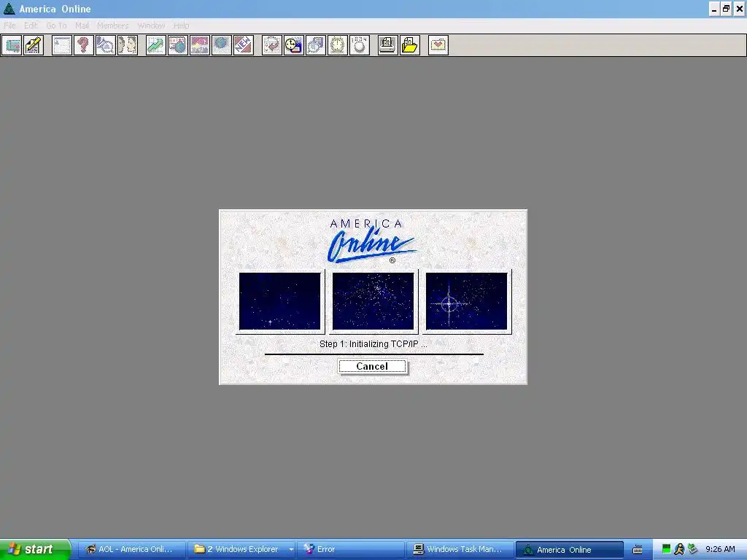Screen dimensions: 747x560
Task: Open the Window menu
Action: coord(151,26)
